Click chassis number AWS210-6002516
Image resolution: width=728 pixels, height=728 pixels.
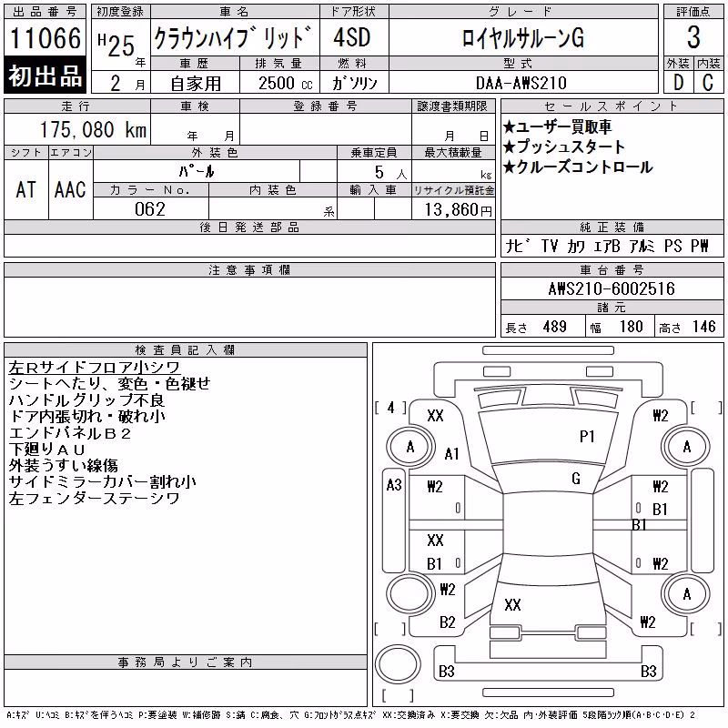pos(612,288)
